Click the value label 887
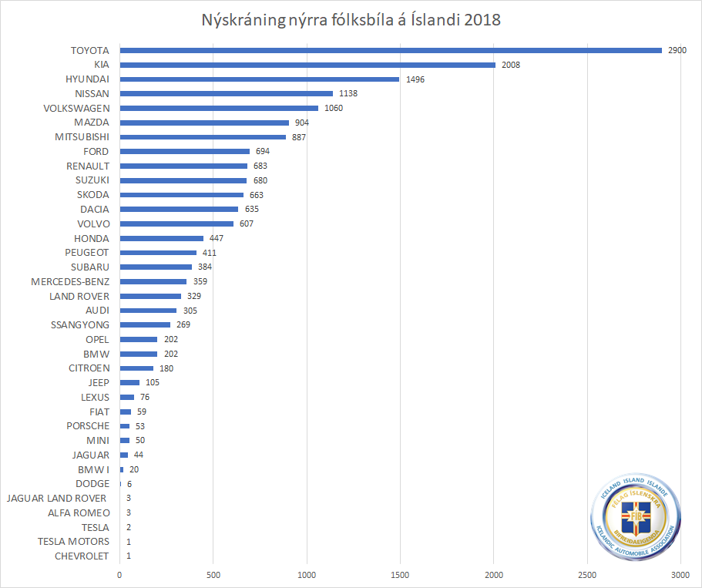 click(x=299, y=137)
